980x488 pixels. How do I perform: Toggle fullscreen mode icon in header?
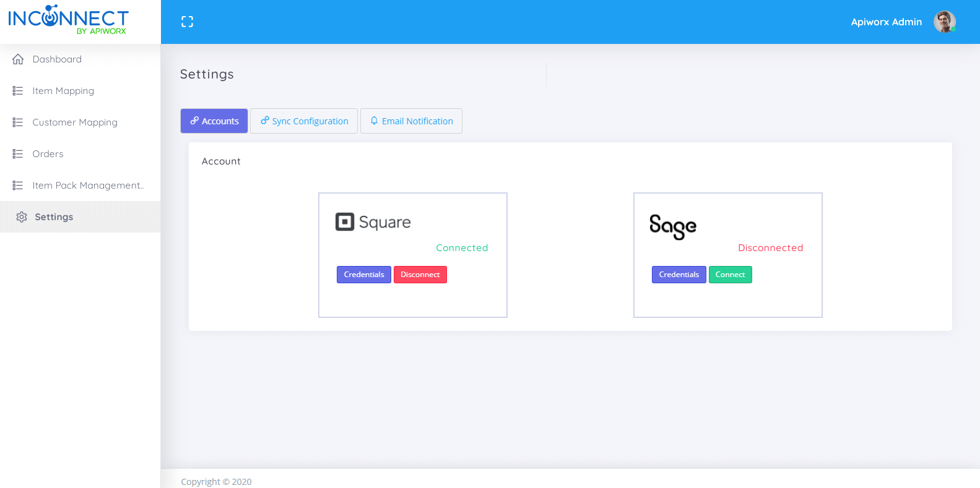click(x=187, y=22)
